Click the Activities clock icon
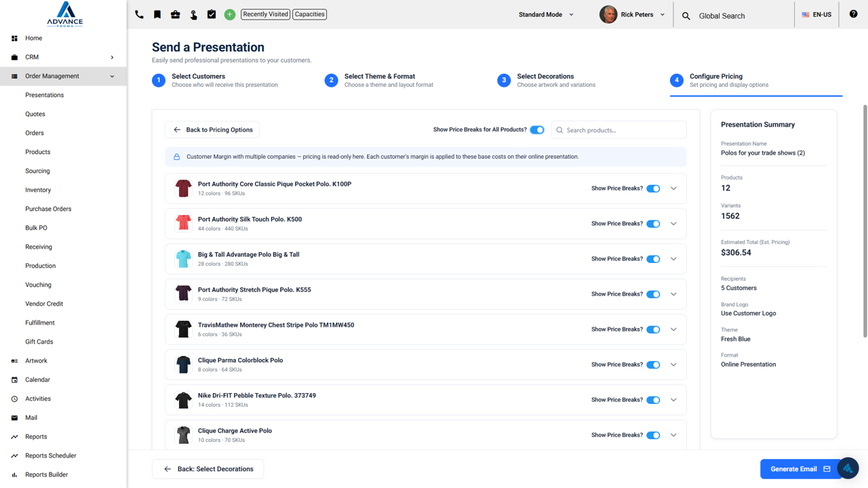The height and width of the screenshot is (488, 868). coord(14,399)
